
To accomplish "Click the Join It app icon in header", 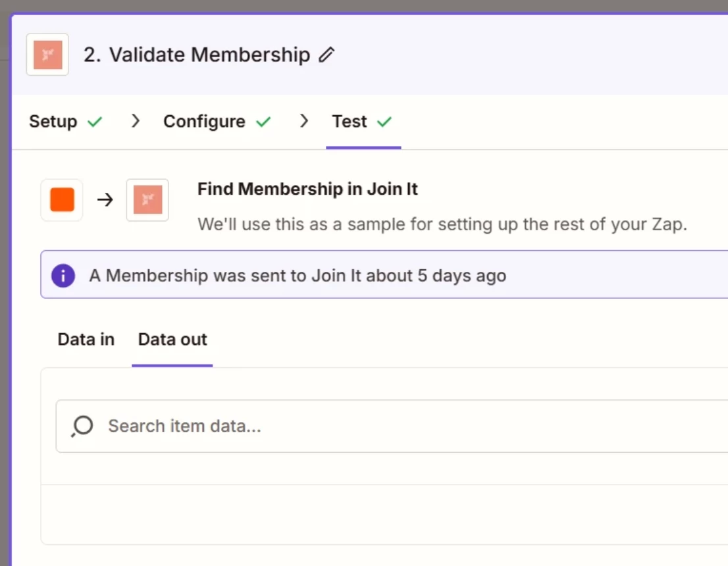I will pos(47,55).
